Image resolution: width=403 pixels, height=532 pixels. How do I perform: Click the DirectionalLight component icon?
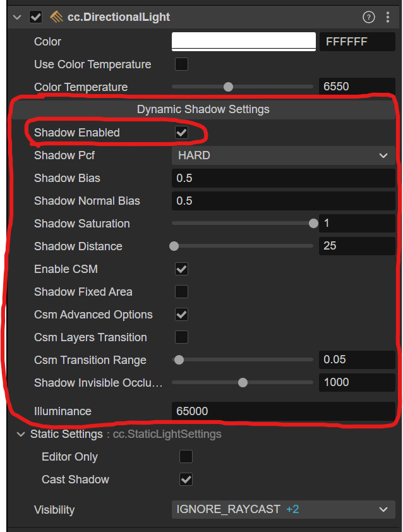[x=56, y=17]
